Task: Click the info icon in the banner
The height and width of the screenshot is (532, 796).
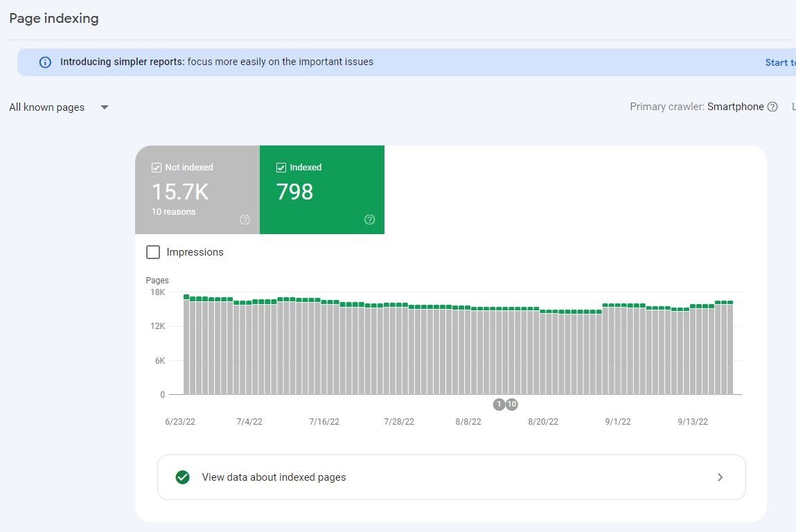Action: point(45,62)
